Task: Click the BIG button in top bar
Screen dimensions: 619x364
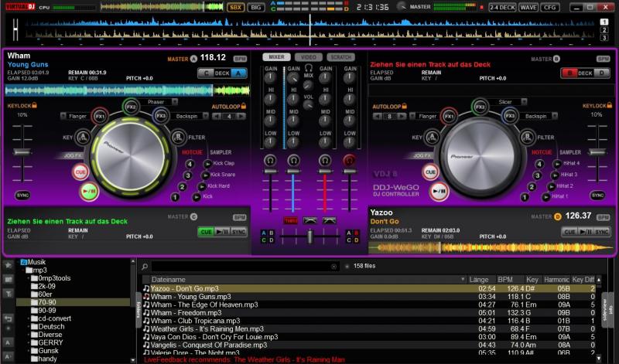Action: point(256,7)
